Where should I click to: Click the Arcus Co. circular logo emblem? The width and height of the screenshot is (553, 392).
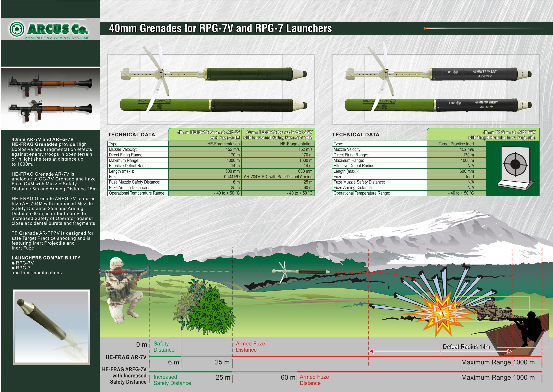[17, 29]
